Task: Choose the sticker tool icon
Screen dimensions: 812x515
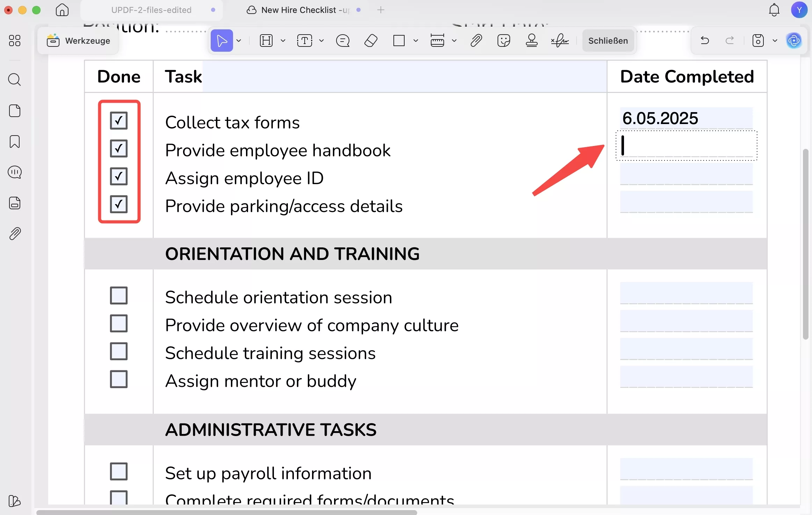Action: click(503, 41)
